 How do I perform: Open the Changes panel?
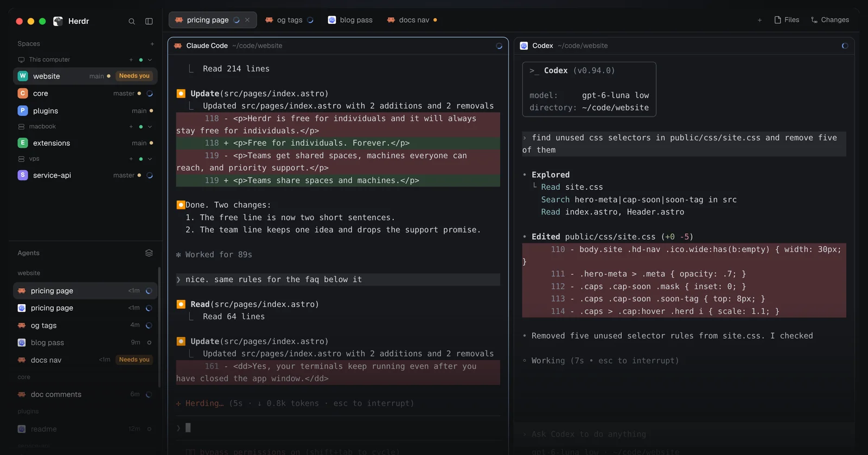click(x=830, y=20)
